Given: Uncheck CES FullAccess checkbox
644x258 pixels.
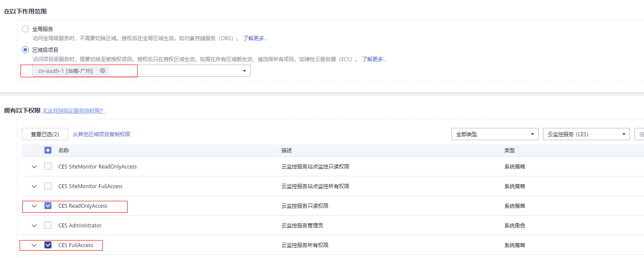Looking at the screenshot, I should click(x=48, y=245).
